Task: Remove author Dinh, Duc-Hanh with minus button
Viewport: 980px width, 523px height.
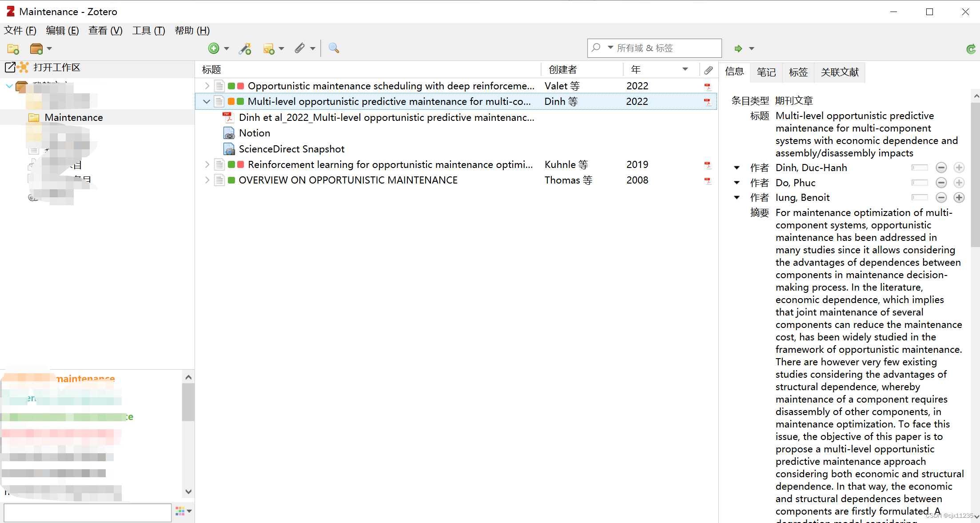Action: point(941,168)
